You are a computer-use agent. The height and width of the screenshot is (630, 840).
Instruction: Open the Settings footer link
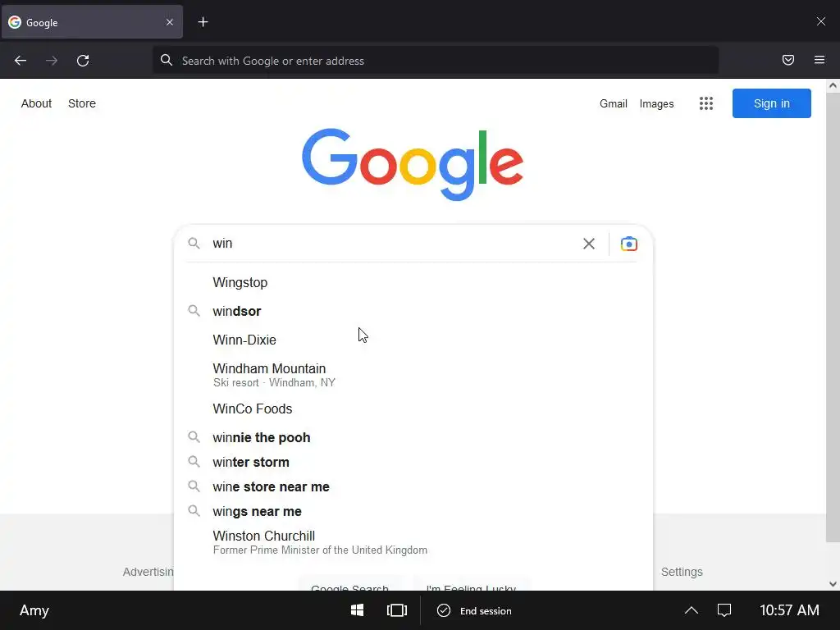682,572
